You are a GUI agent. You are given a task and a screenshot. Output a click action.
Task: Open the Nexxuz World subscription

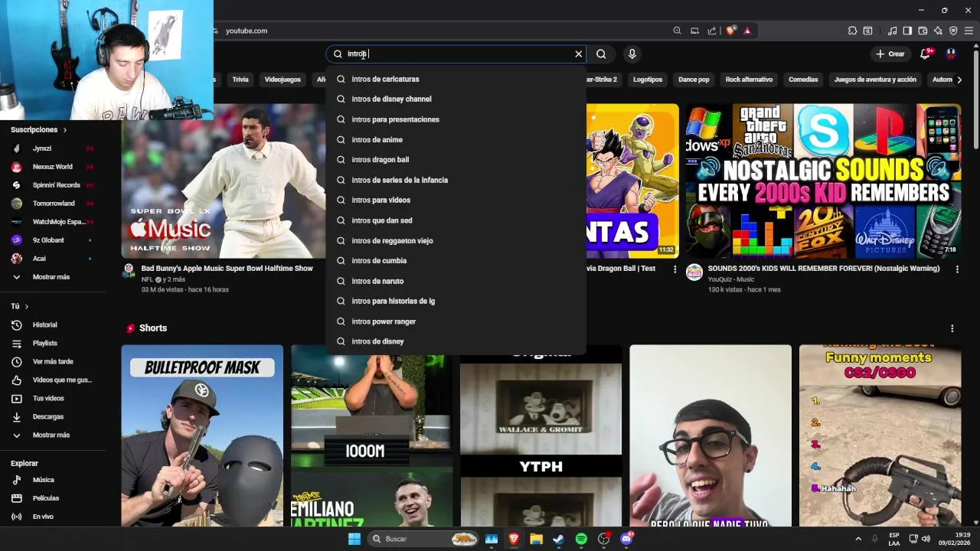(52, 167)
